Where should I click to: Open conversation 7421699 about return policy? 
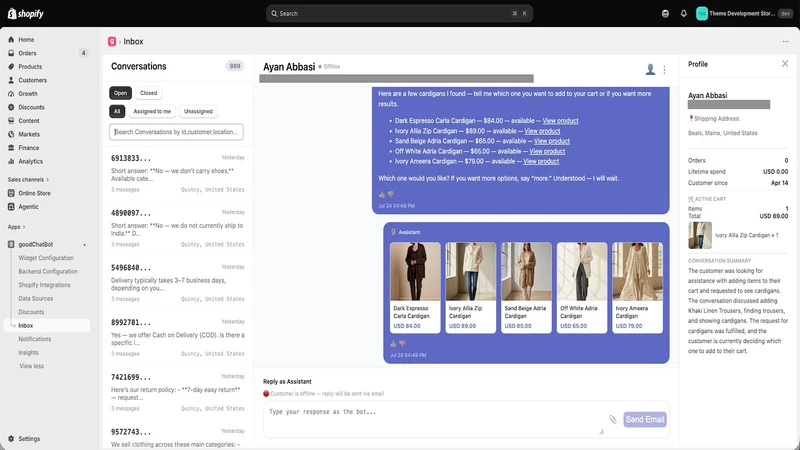click(x=178, y=392)
